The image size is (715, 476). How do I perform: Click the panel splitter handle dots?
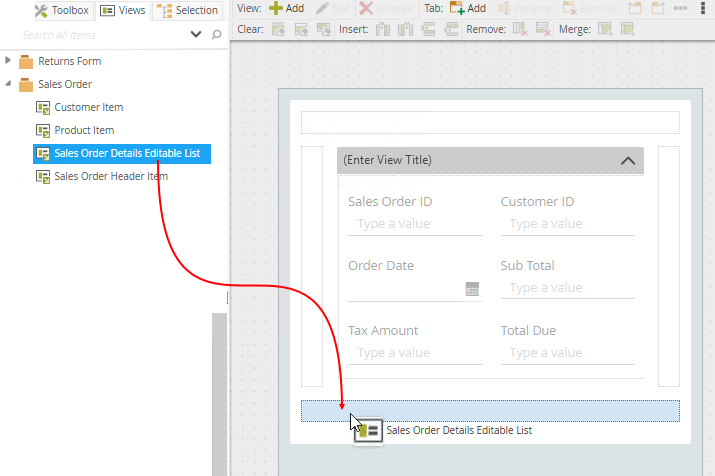tap(227, 298)
